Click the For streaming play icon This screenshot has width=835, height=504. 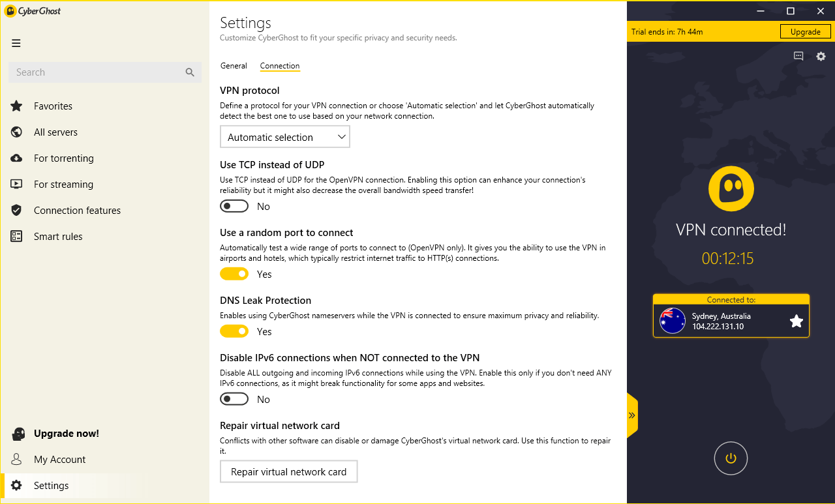17,185
